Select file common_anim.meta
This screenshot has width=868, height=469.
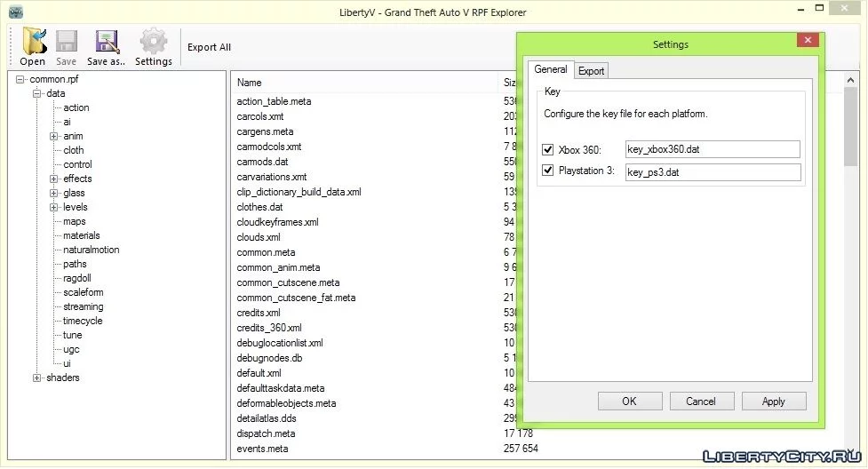click(x=278, y=267)
